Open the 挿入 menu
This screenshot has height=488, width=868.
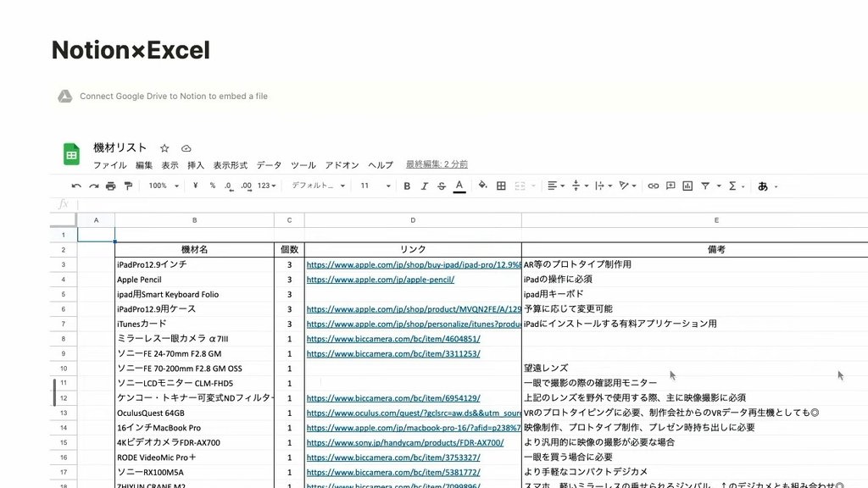pos(196,165)
